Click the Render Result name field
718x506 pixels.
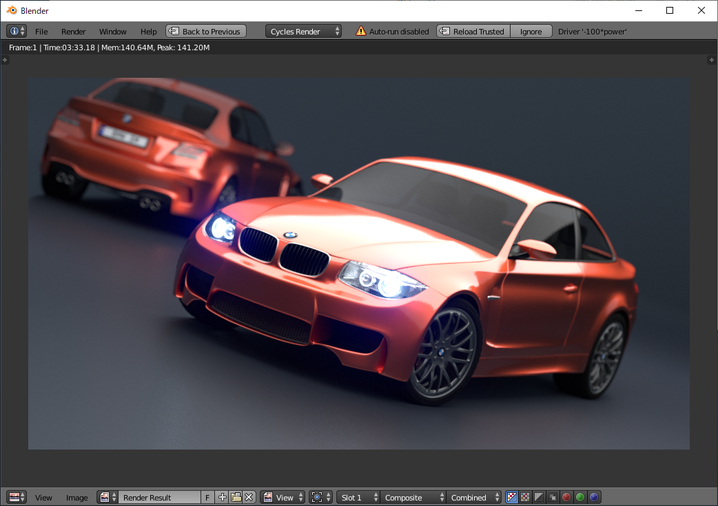[159, 497]
